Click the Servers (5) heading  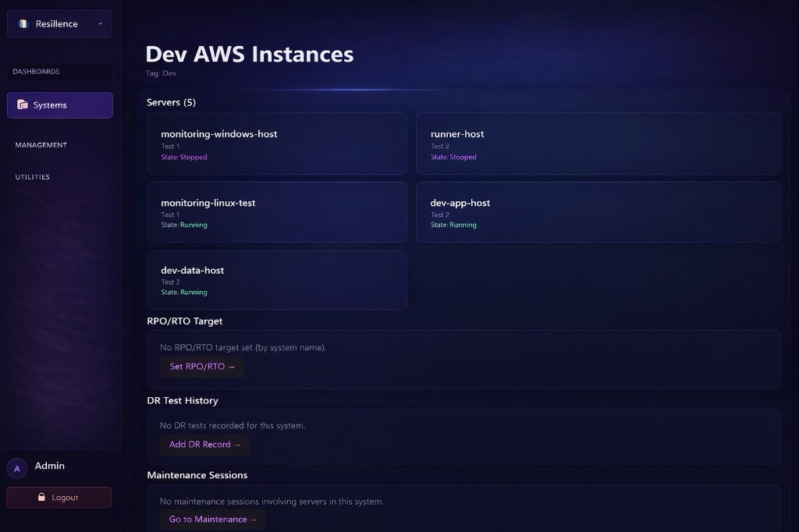(x=171, y=102)
